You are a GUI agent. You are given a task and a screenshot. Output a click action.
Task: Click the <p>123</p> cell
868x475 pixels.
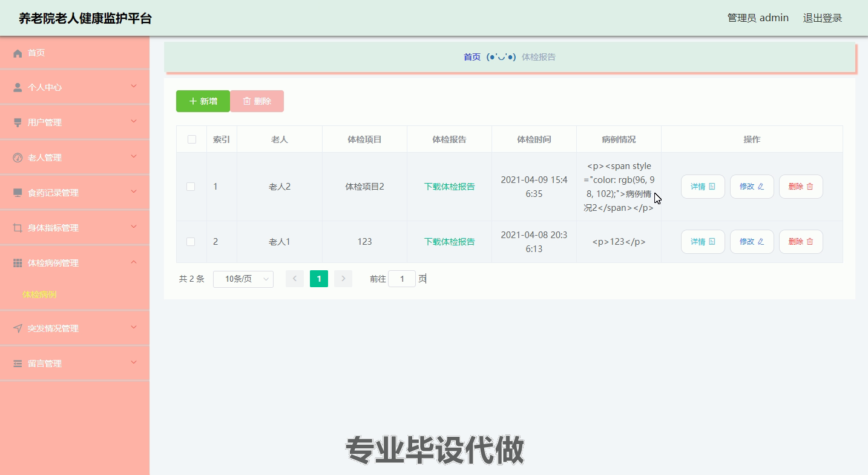tap(619, 242)
